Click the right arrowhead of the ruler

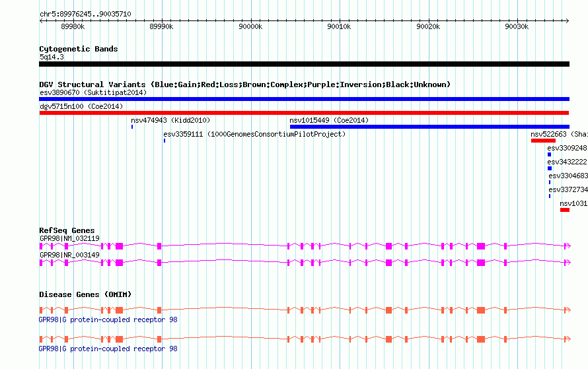click(x=568, y=21)
